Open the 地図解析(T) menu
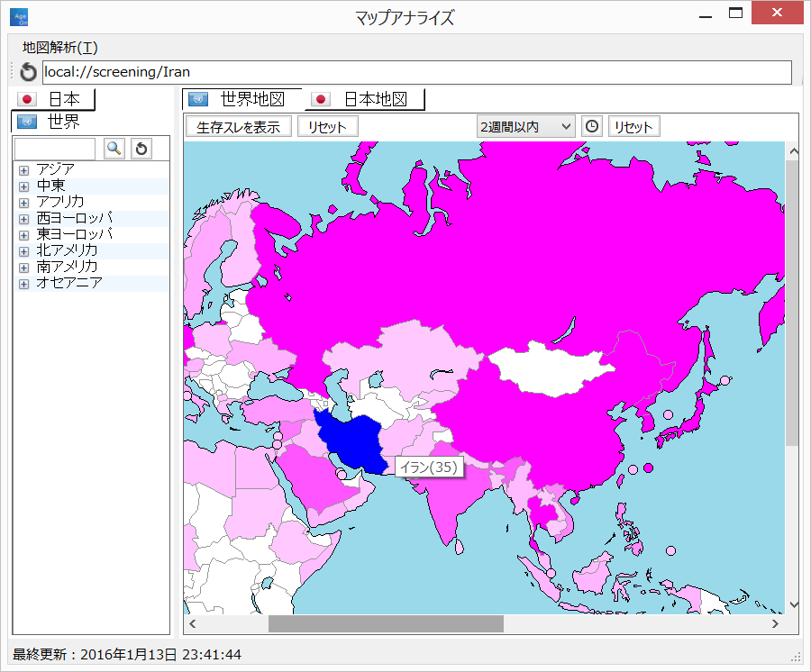811x672 pixels. point(59,48)
